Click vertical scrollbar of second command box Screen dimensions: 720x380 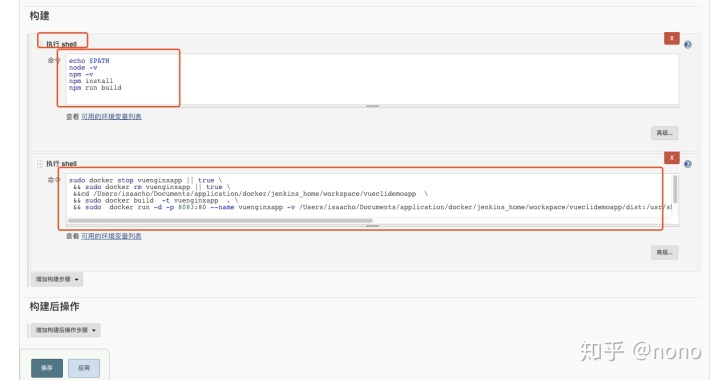pos(675,189)
